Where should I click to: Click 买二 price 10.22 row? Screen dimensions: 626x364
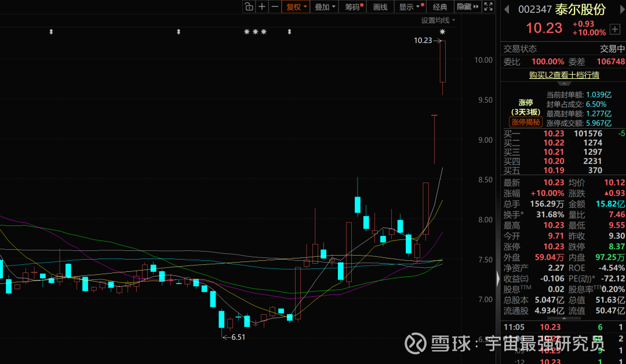(563, 143)
